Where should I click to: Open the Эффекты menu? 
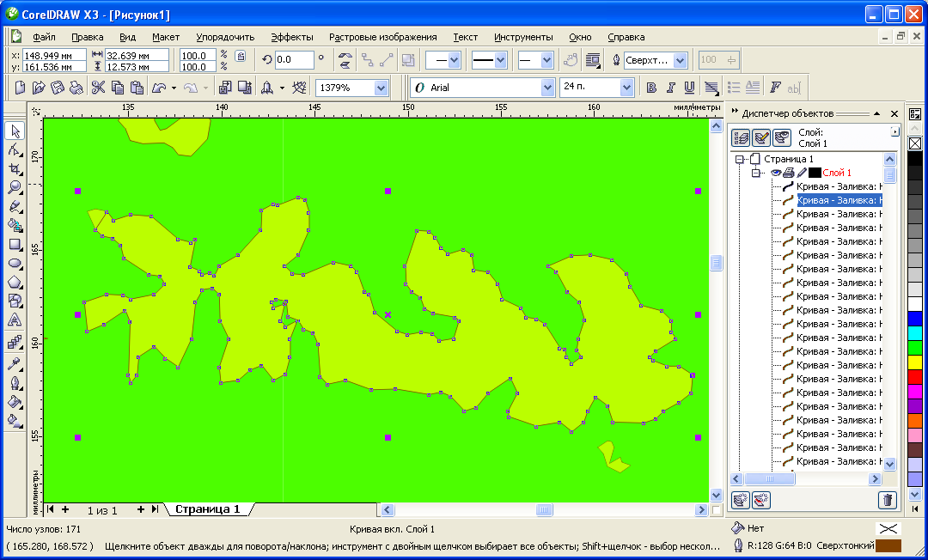point(291,37)
